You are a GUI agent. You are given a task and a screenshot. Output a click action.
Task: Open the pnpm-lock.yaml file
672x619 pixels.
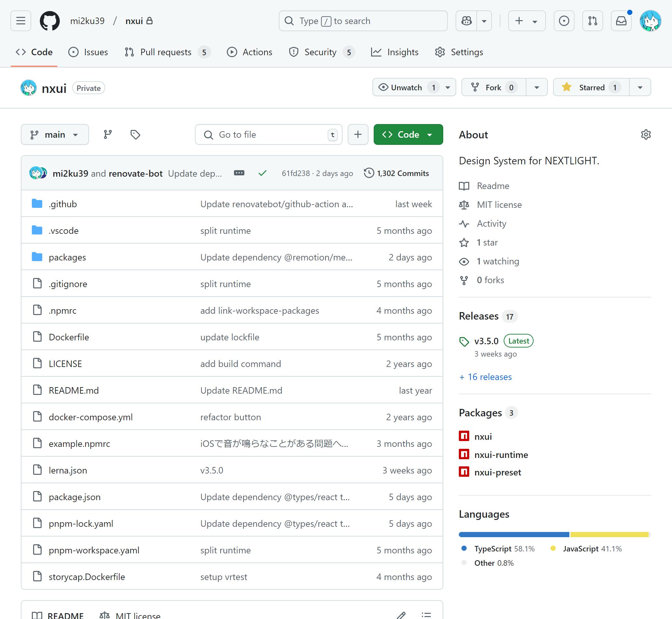81,524
